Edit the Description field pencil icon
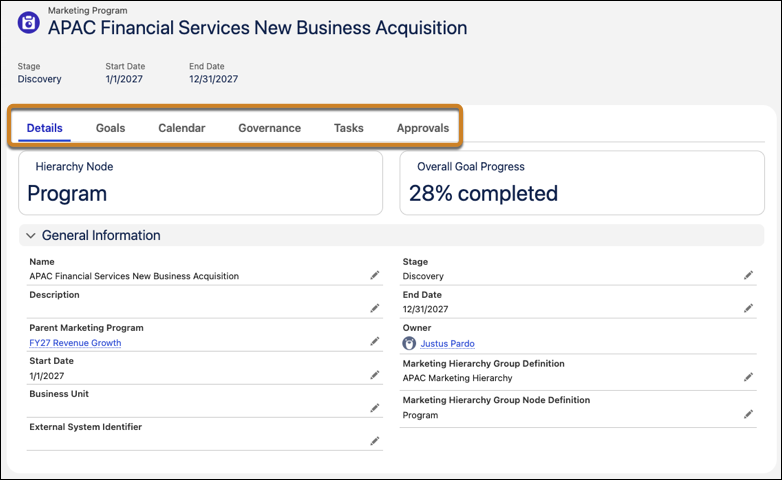This screenshot has height=480, width=782. (375, 308)
